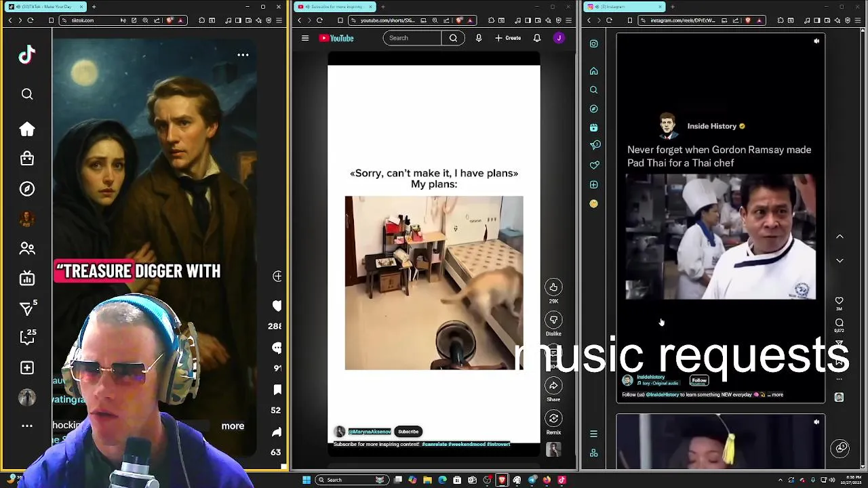Select the TikTok browser tab
Screen dimensions: 868x488
click(x=45, y=7)
